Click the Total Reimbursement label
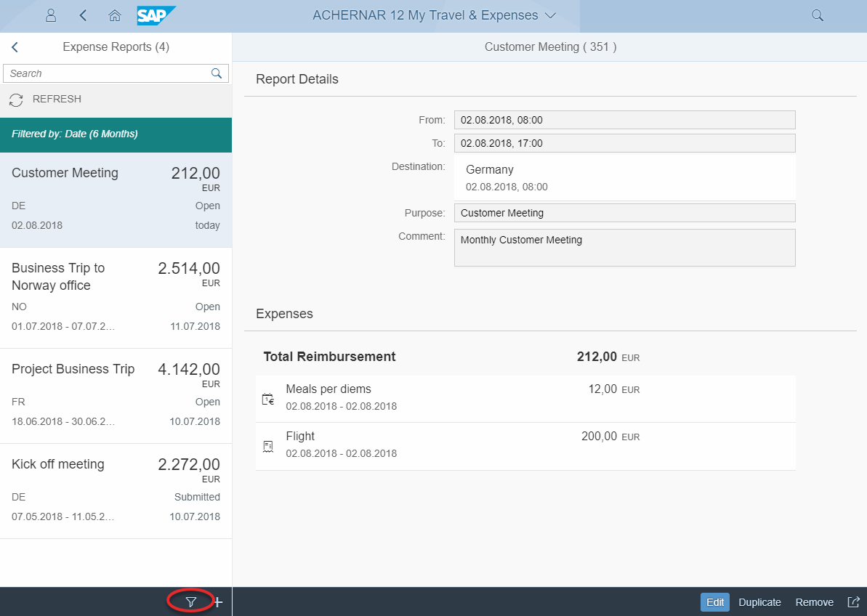 tap(329, 357)
